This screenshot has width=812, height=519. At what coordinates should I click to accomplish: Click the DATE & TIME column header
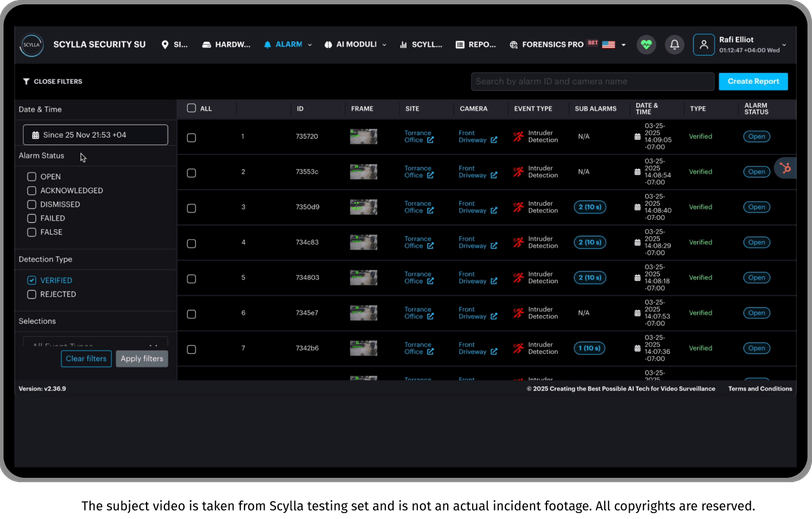[x=647, y=109]
